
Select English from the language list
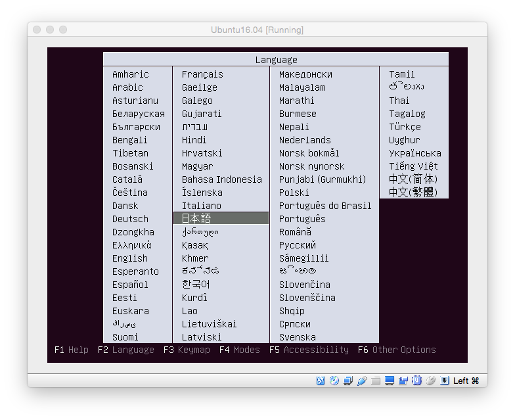coord(130,258)
